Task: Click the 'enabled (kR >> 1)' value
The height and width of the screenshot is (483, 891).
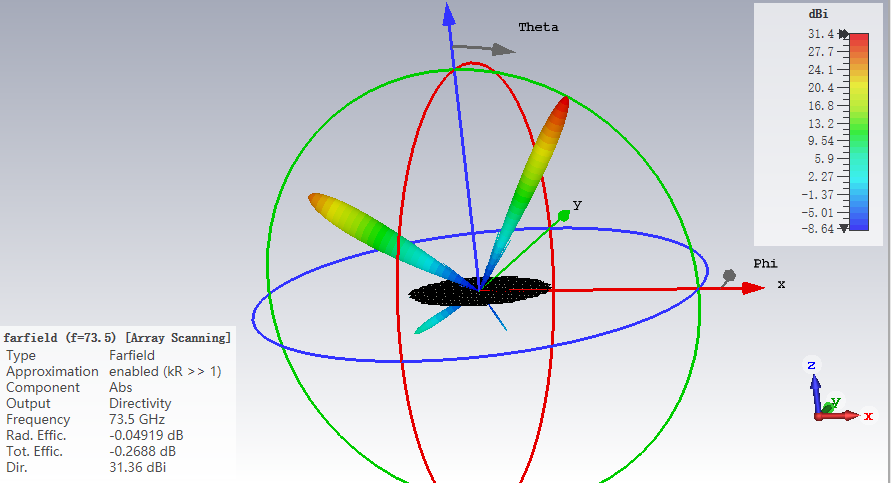Action: click(165, 372)
